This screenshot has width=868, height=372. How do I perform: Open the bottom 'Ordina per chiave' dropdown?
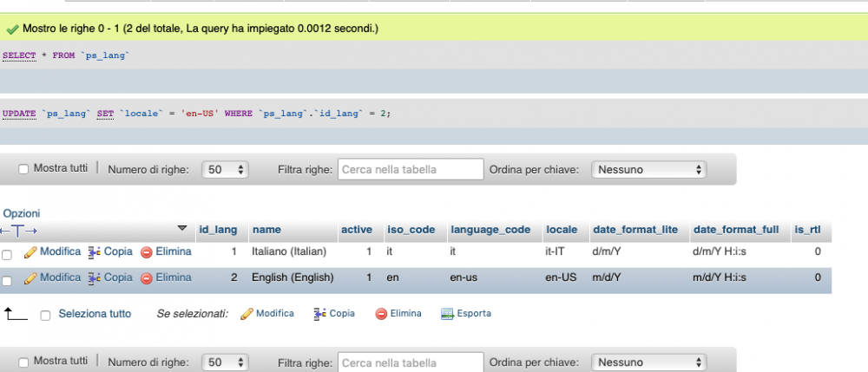(x=648, y=362)
